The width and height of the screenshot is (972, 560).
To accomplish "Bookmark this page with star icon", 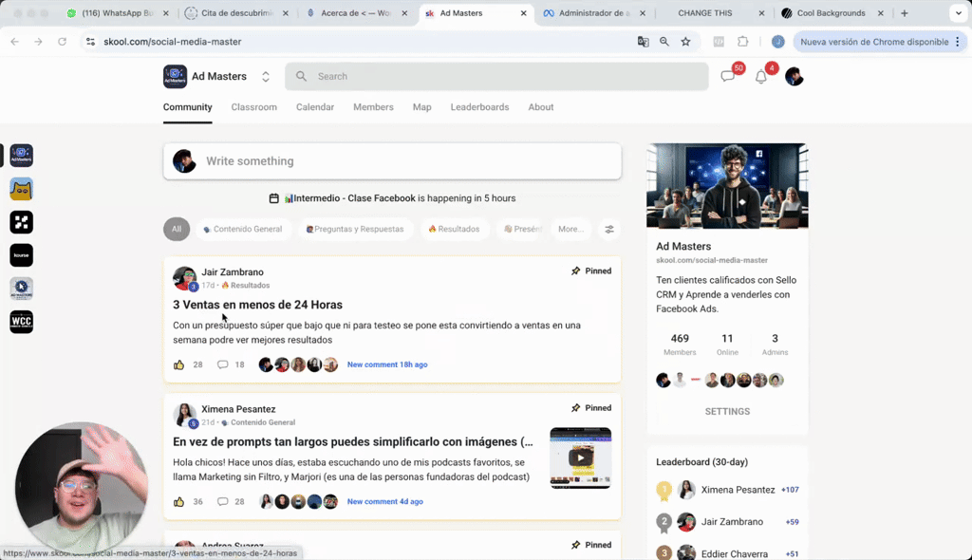I will pos(685,42).
